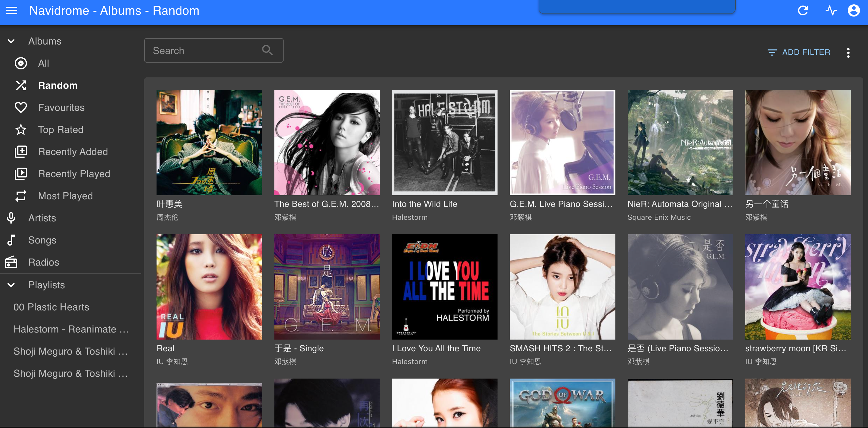Open God of War album cover

tap(562, 403)
